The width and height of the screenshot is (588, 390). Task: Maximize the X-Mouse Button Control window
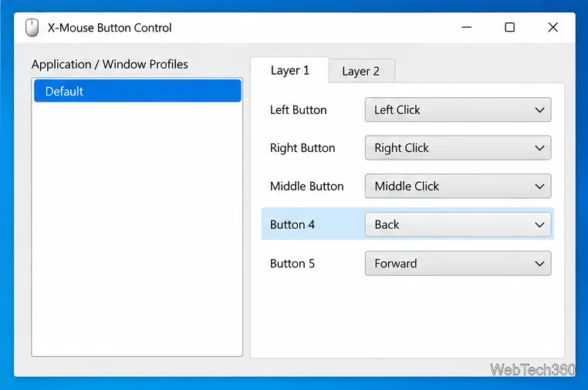[509, 27]
